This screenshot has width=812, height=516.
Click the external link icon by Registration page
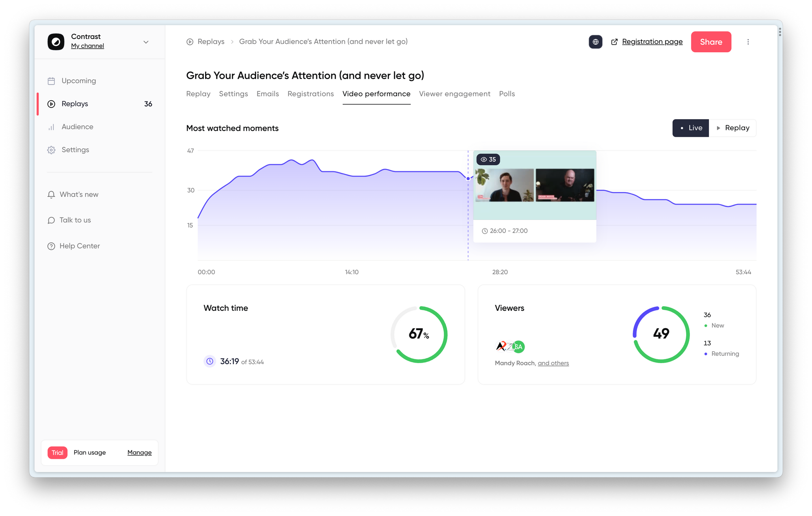click(614, 42)
